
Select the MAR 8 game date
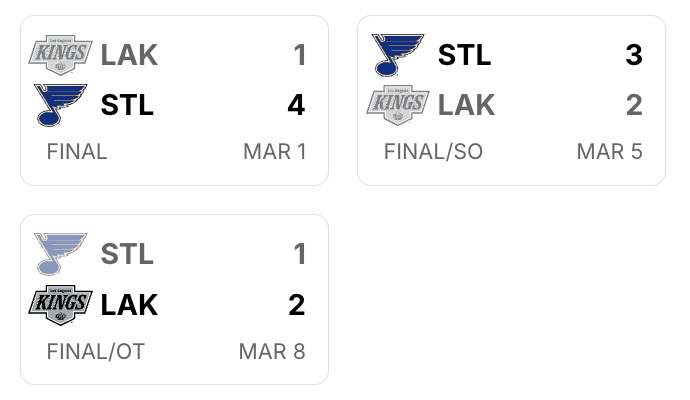(272, 352)
